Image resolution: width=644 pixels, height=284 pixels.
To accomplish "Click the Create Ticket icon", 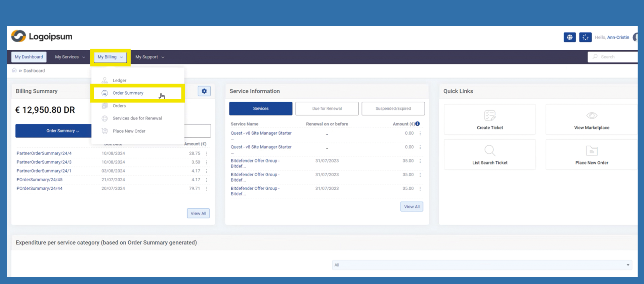I will coord(490,116).
